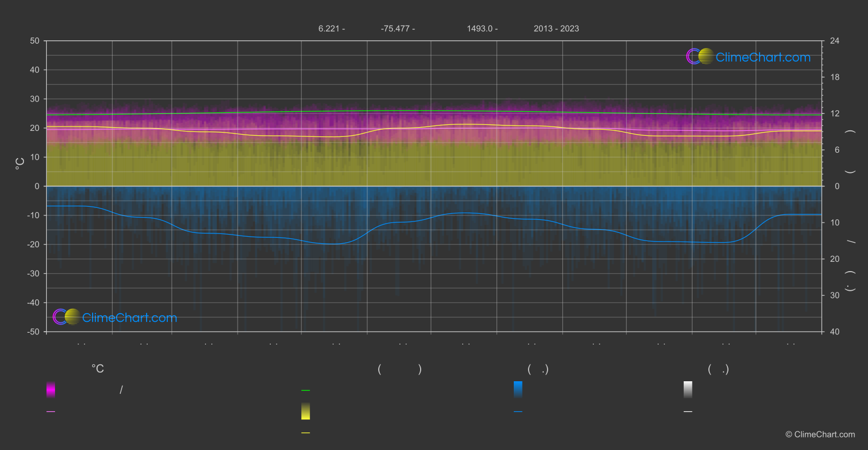The image size is (868, 450).
Task: Toggle the blue gradient legend swatch
Action: (x=518, y=389)
